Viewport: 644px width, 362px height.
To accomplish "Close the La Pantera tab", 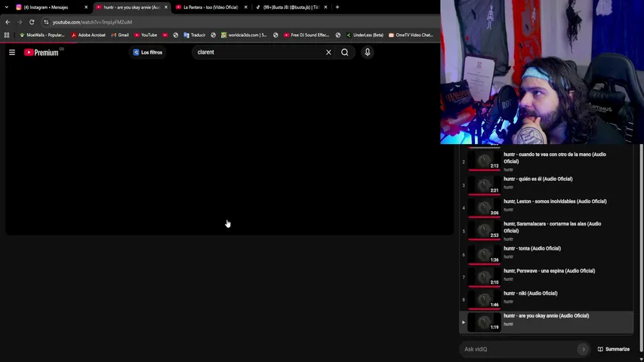I will click(x=245, y=7).
